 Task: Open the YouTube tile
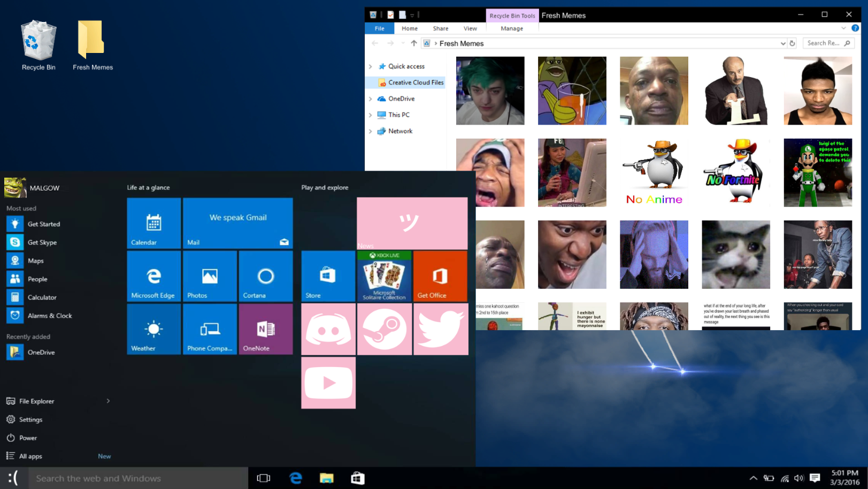[x=328, y=383]
